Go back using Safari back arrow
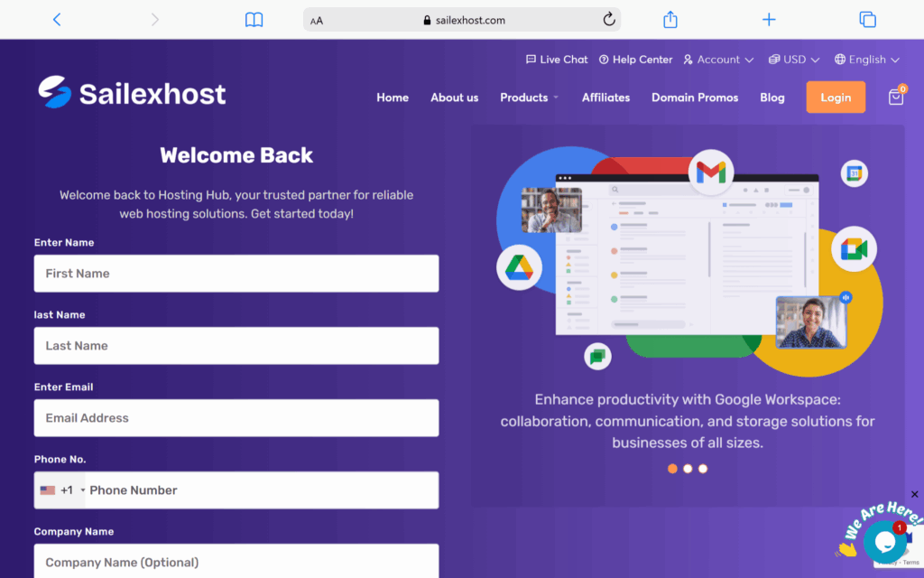Image resolution: width=924 pixels, height=578 pixels. pos(57,20)
